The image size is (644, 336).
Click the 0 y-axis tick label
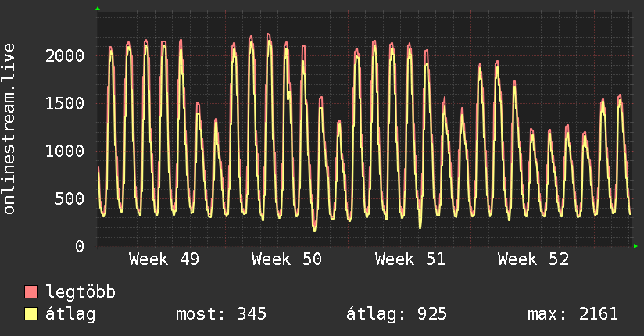[x=80, y=246]
